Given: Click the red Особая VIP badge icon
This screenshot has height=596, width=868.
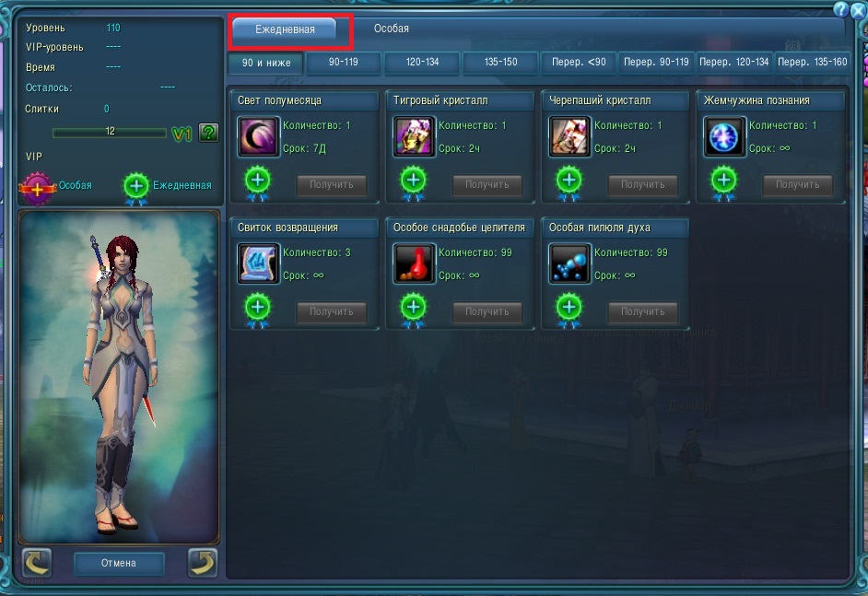Looking at the screenshot, I should 37,188.
